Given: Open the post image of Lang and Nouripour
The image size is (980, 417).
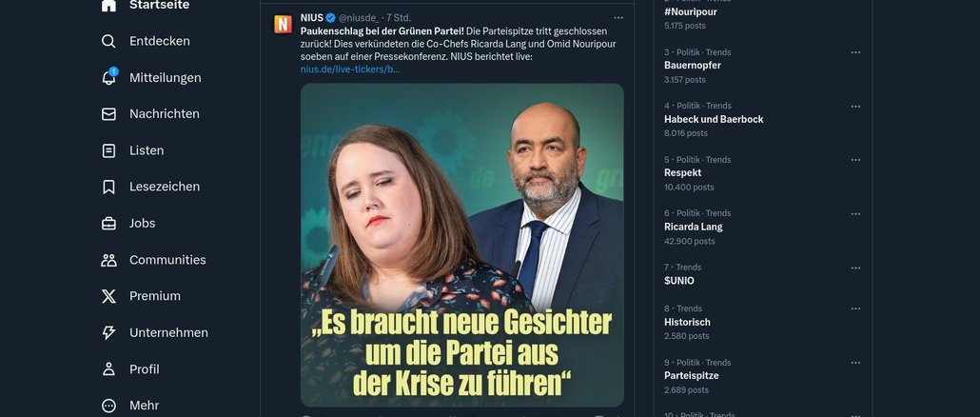Looking at the screenshot, I should [x=461, y=245].
